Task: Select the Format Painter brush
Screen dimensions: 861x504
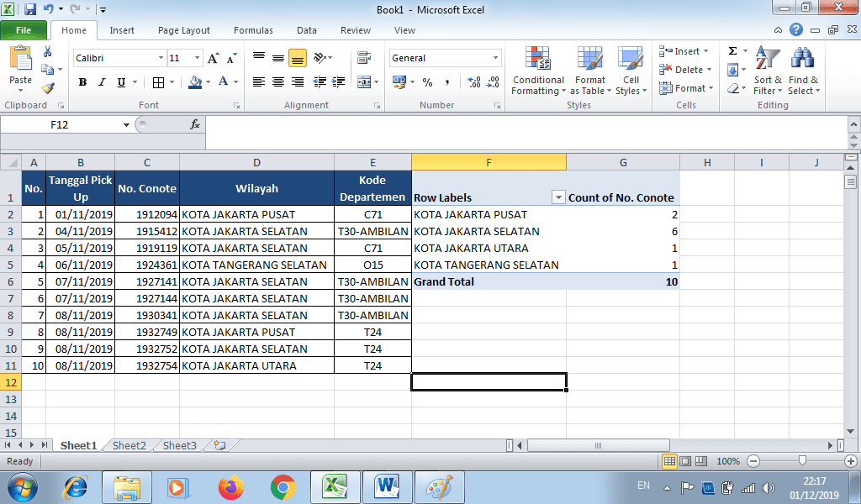Action: click(x=48, y=87)
